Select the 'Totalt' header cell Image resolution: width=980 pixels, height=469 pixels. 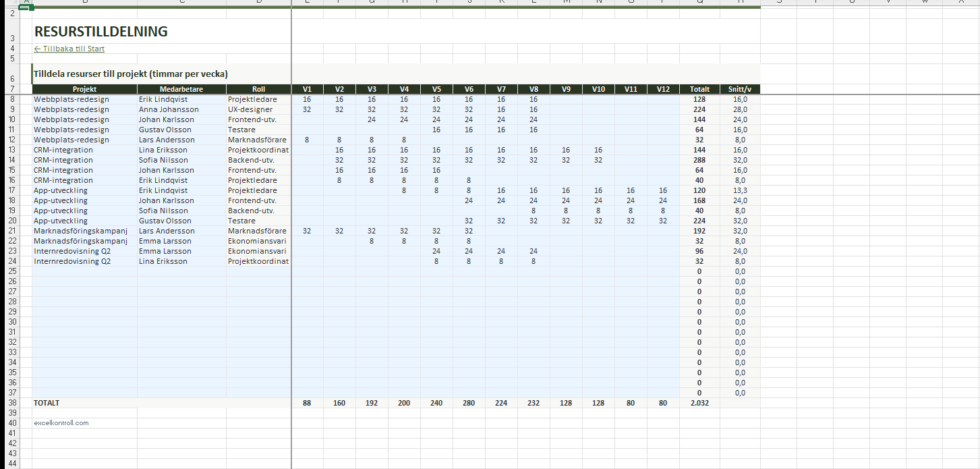pos(699,89)
